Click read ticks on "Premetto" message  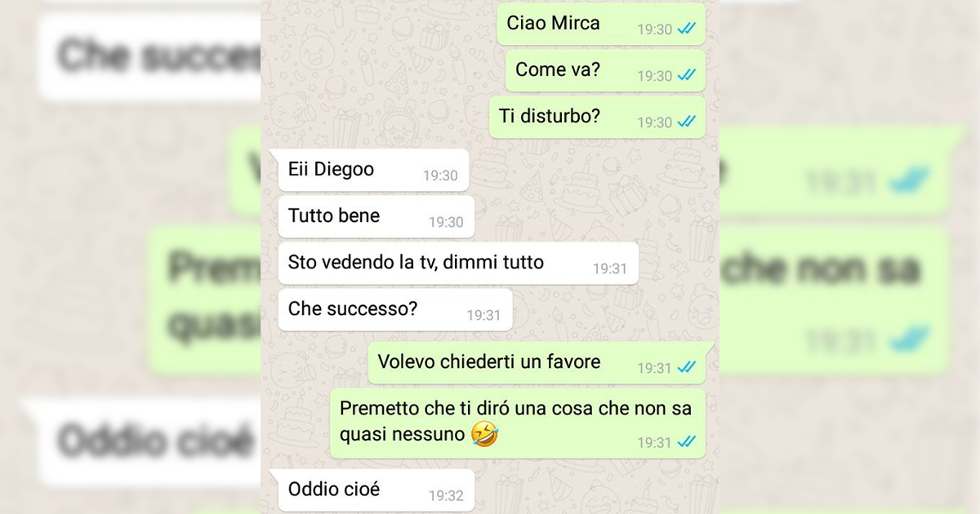[x=687, y=442]
